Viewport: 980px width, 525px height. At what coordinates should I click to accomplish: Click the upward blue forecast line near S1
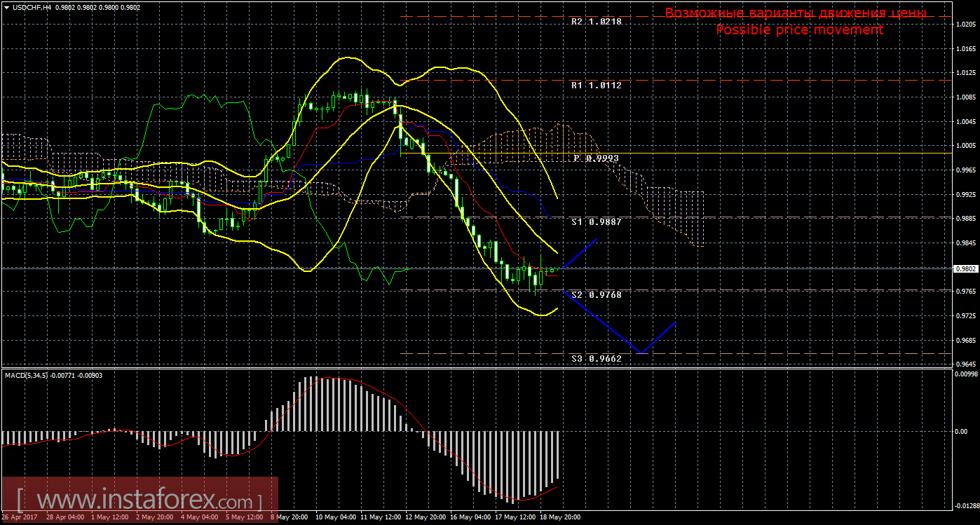click(580, 253)
